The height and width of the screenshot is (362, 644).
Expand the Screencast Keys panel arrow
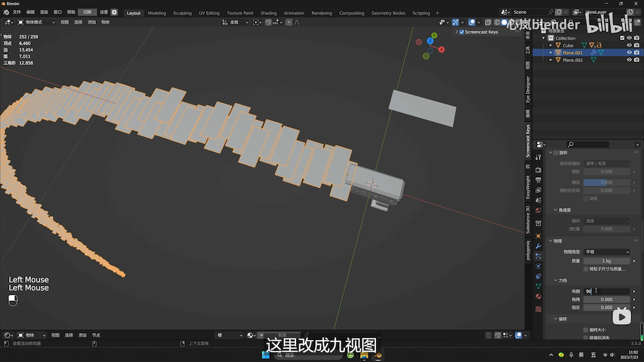(457, 32)
